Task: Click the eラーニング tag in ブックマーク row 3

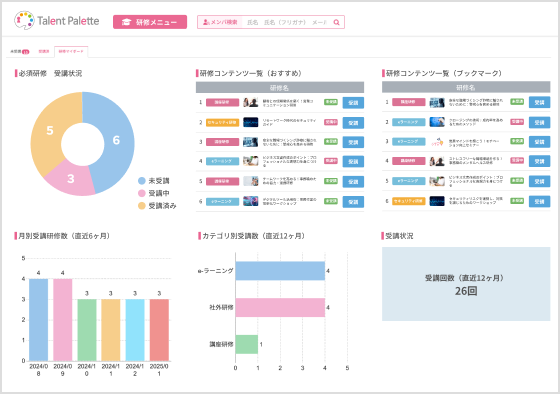Action: coord(409,141)
